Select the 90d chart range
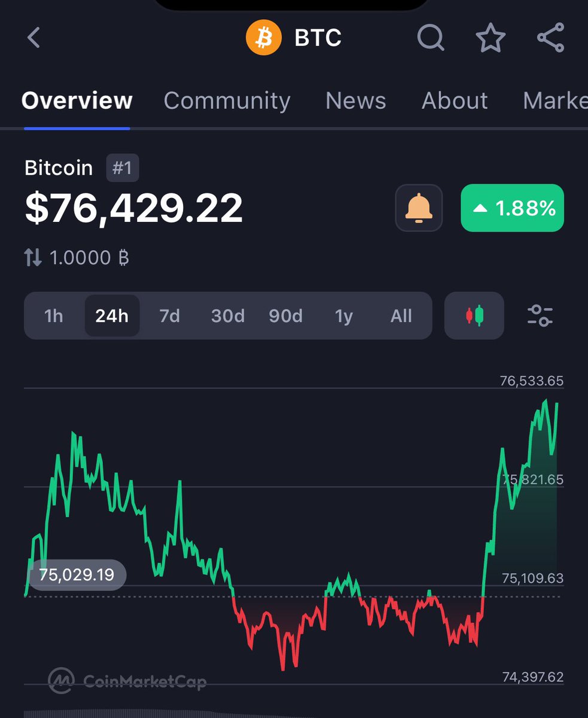 [285, 315]
